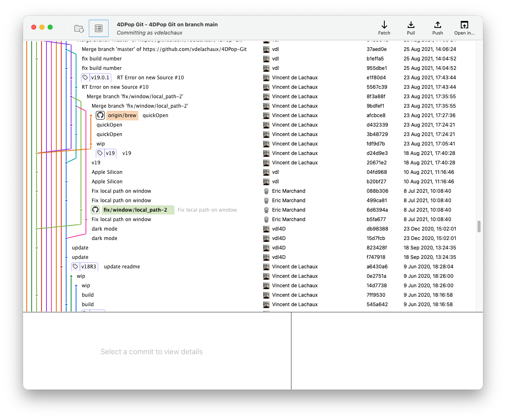Click the GitHub icon beside origin/brew
This screenshot has width=506, height=420.
point(100,115)
